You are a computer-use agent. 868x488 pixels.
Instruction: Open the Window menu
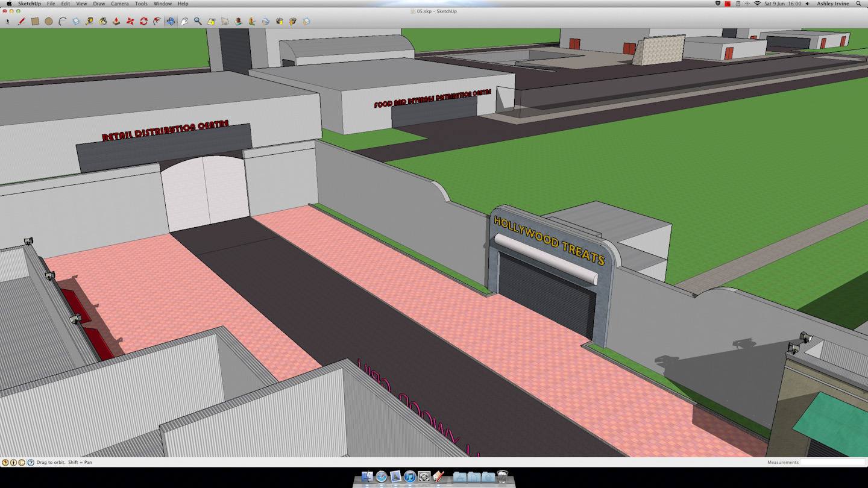162,4
